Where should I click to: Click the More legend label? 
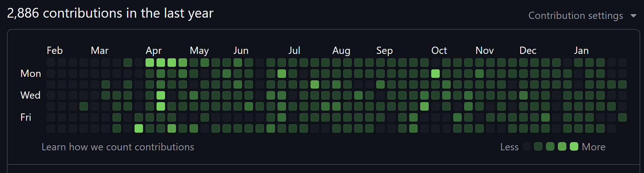pos(594,147)
